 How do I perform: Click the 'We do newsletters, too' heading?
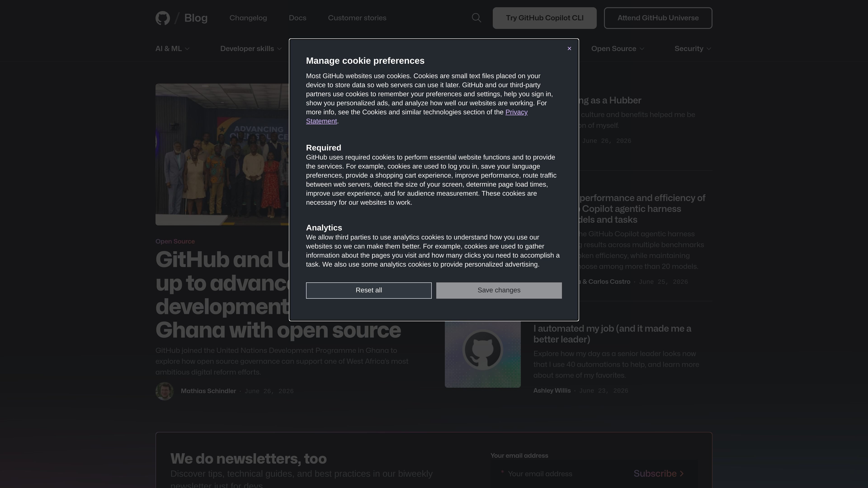[248, 459]
